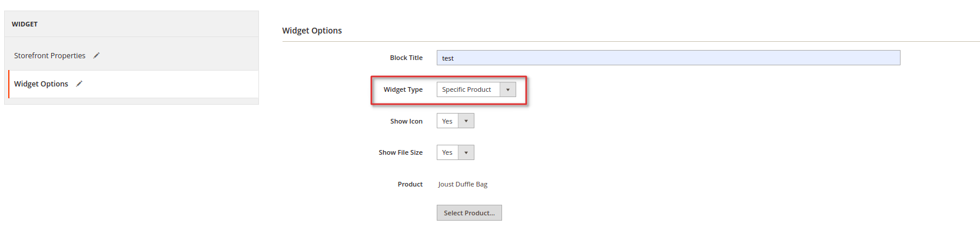Image resolution: width=980 pixels, height=243 pixels.
Task: Click the Product field label
Action: coord(410,184)
